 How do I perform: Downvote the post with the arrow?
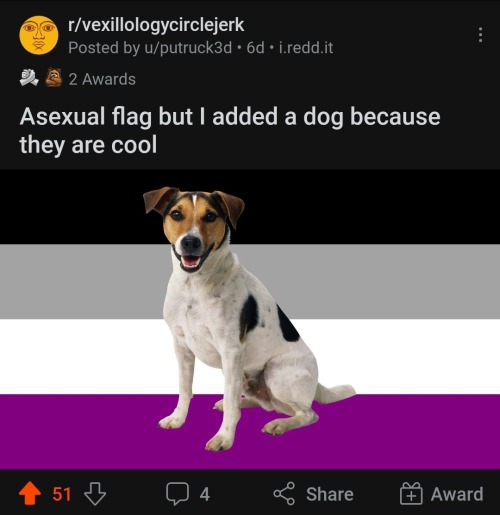(x=95, y=494)
